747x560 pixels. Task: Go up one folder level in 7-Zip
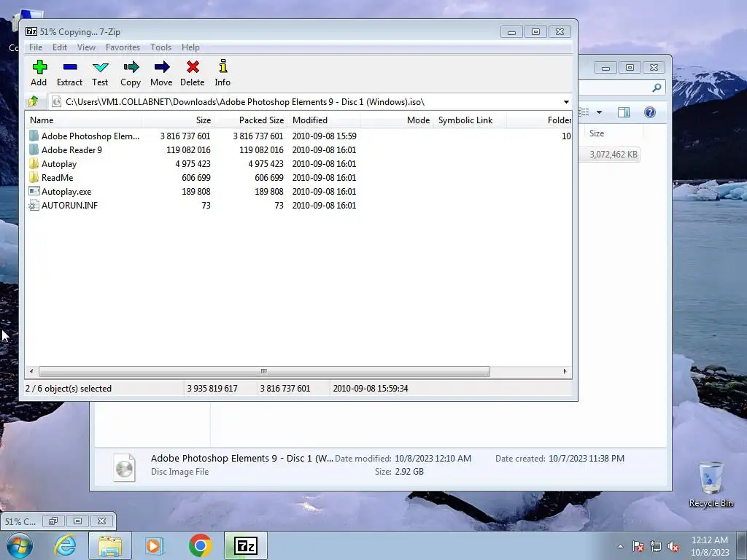34,101
